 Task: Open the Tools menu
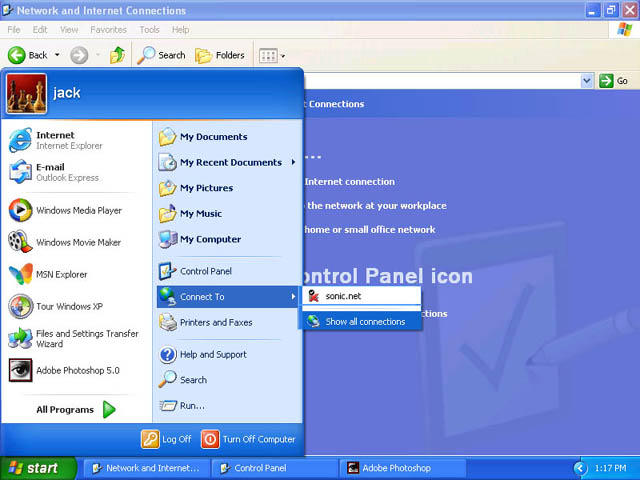pos(149,30)
